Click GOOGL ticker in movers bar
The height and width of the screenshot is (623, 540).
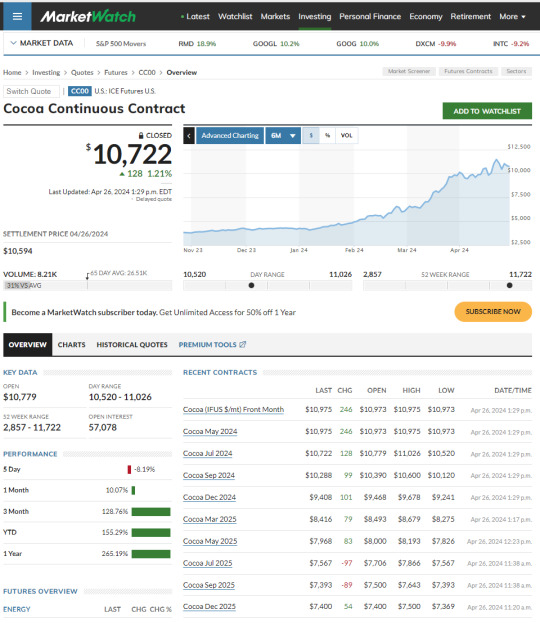click(x=276, y=43)
